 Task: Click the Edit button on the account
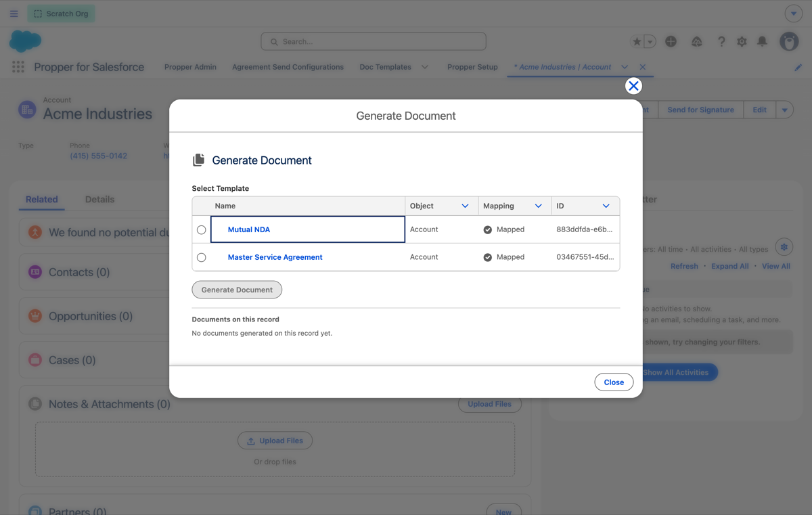coord(759,110)
